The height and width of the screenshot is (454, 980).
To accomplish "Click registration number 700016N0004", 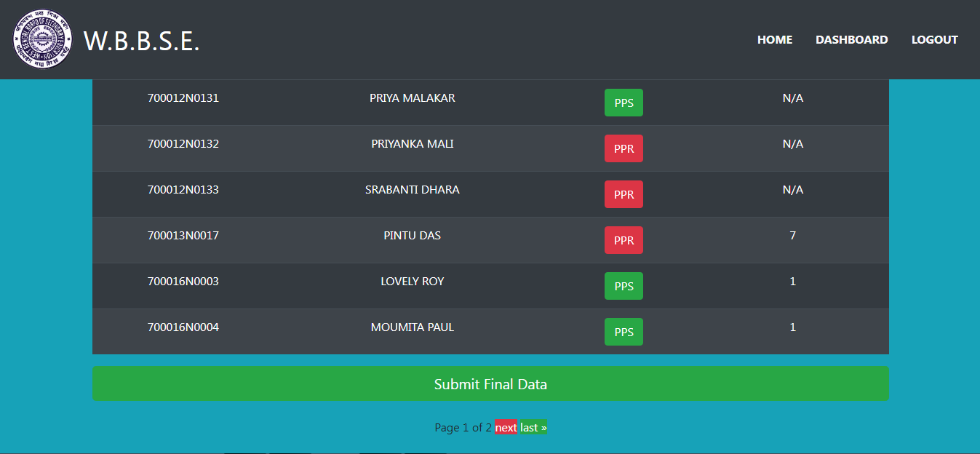I will point(183,327).
